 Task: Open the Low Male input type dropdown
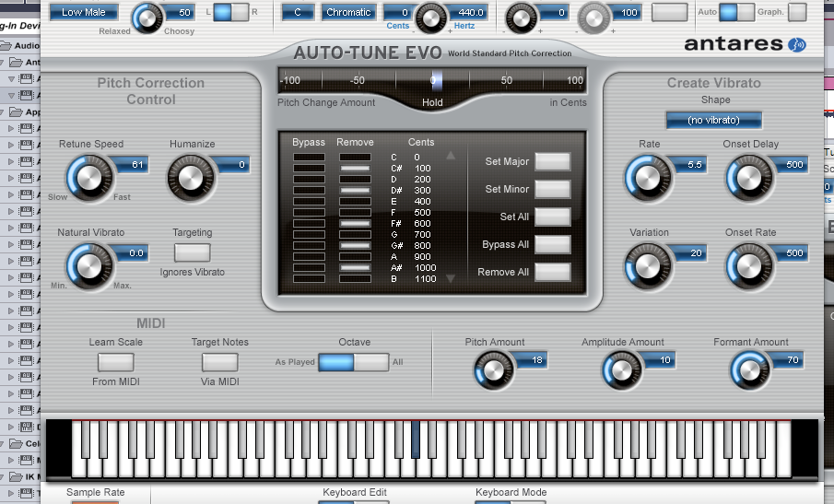point(84,12)
